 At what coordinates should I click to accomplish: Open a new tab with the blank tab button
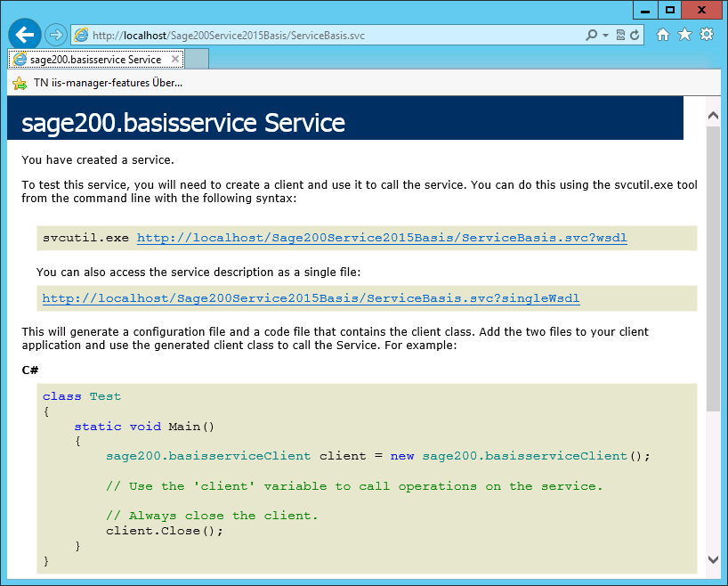coord(197,59)
